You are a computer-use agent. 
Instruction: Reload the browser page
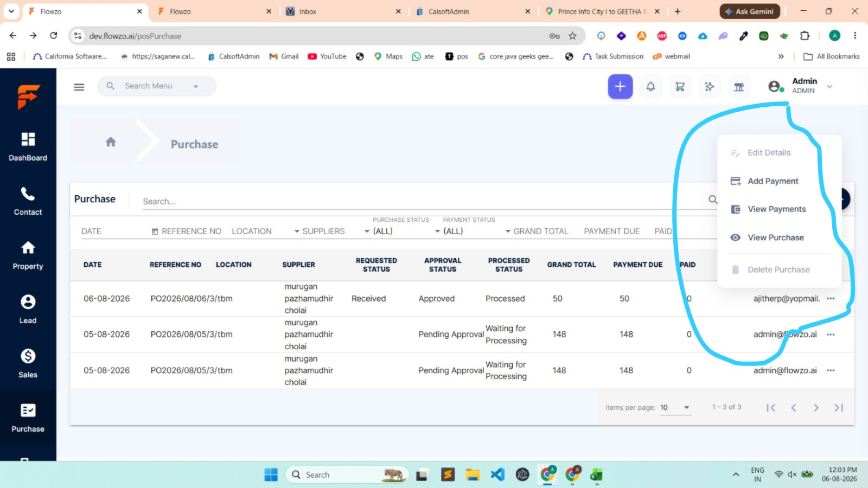[53, 36]
